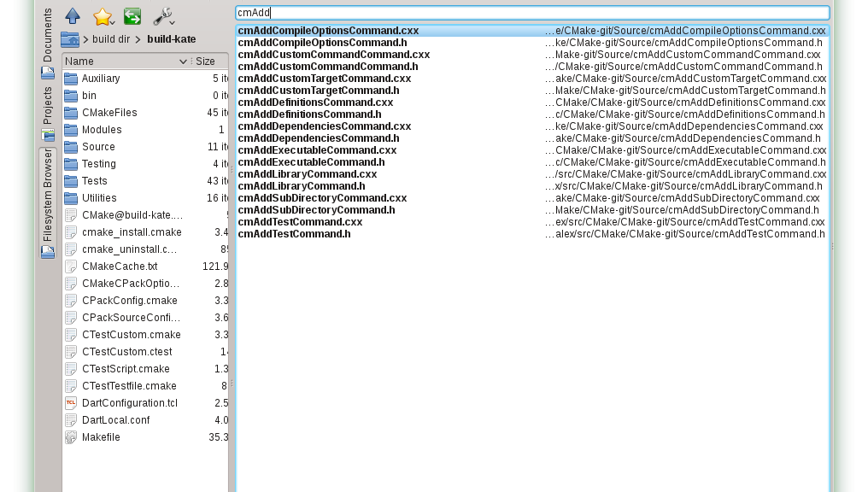Screen dimensions: 868x492
Task: Open the star bookmarks menu
Action: coord(103,16)
